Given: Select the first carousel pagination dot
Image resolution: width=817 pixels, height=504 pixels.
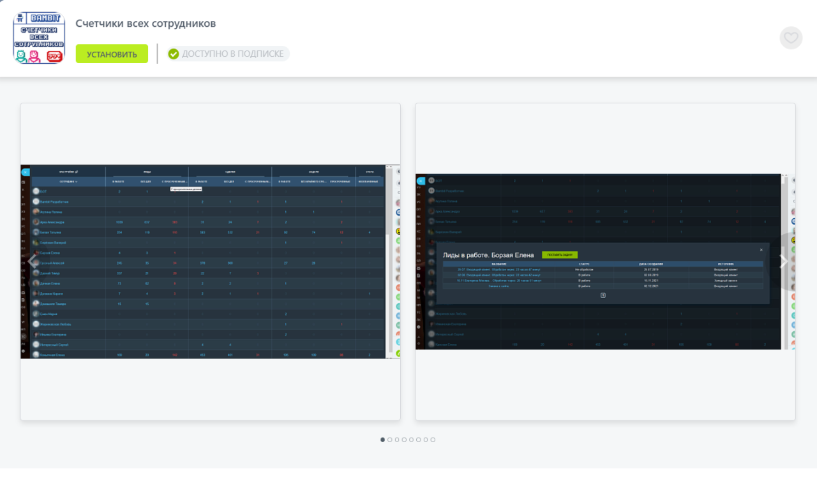Looking at the screenshot, I should coord(383,440).
